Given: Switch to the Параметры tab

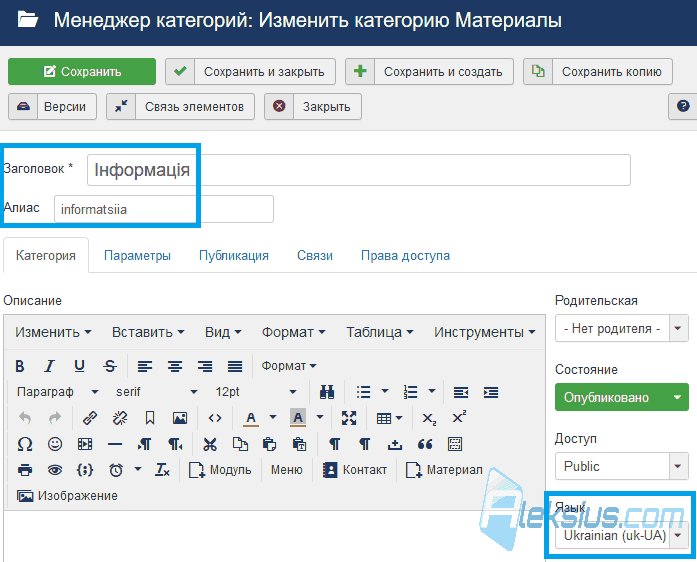Looking at the screenshot, I should [x=137, y=256].
